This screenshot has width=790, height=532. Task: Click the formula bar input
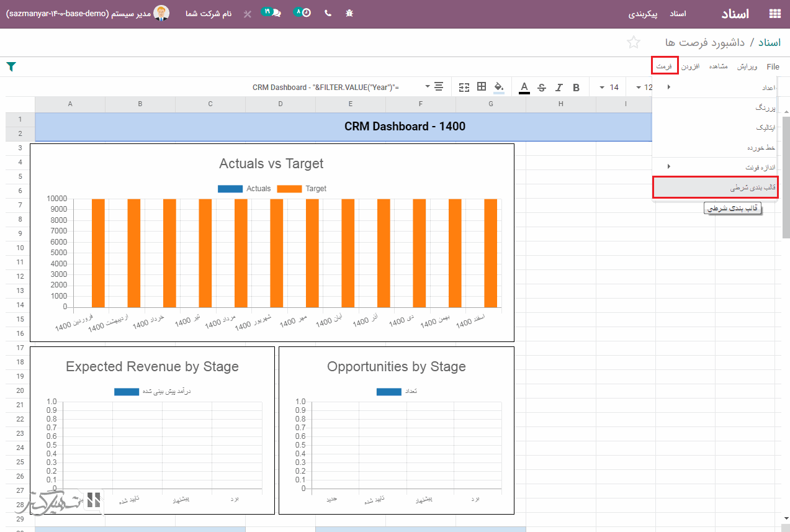coord(325,88)
